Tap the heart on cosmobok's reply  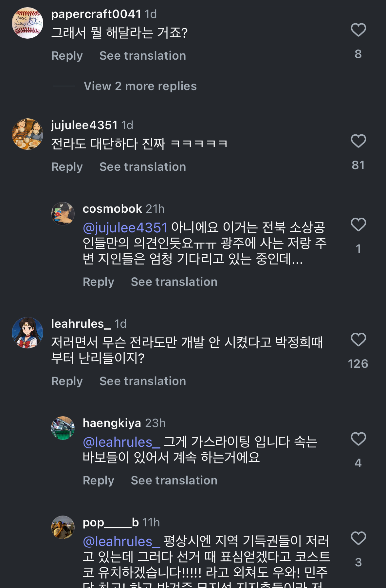358,225
